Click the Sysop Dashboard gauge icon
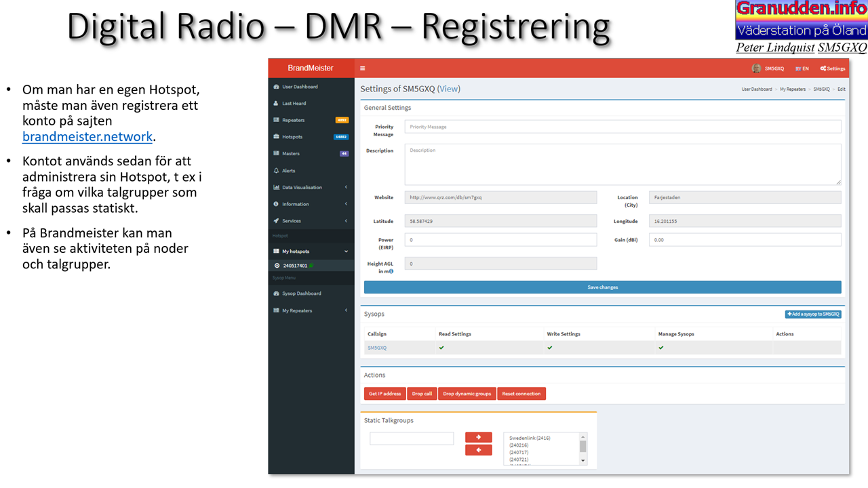 (x=276, y=293)
